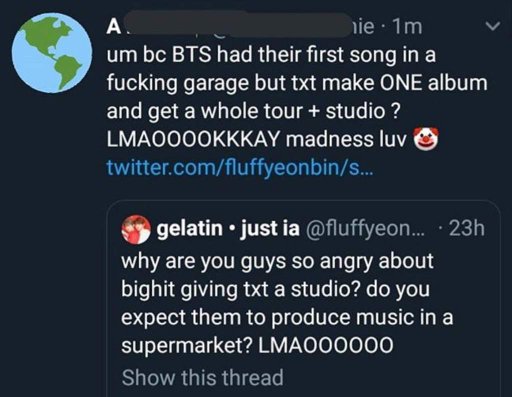Click the LMAOOOOKKKAY madness luv line
512x397 pixels.
(x=257, y=139)
